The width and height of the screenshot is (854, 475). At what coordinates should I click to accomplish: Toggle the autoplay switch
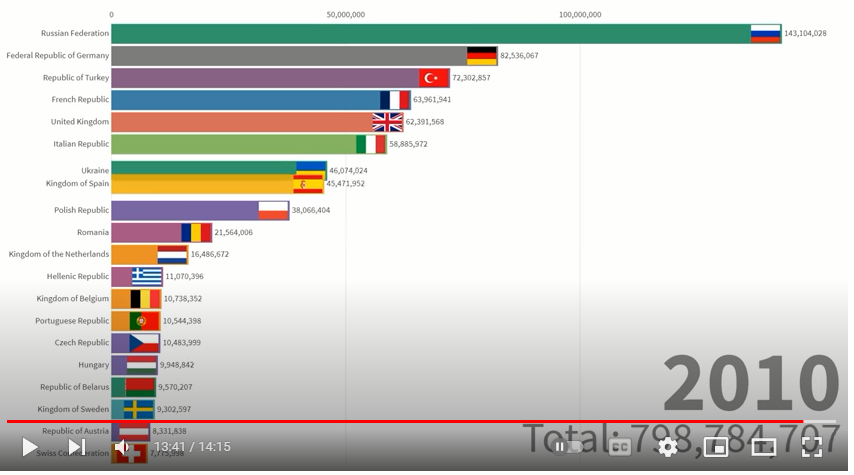(568, 447)
